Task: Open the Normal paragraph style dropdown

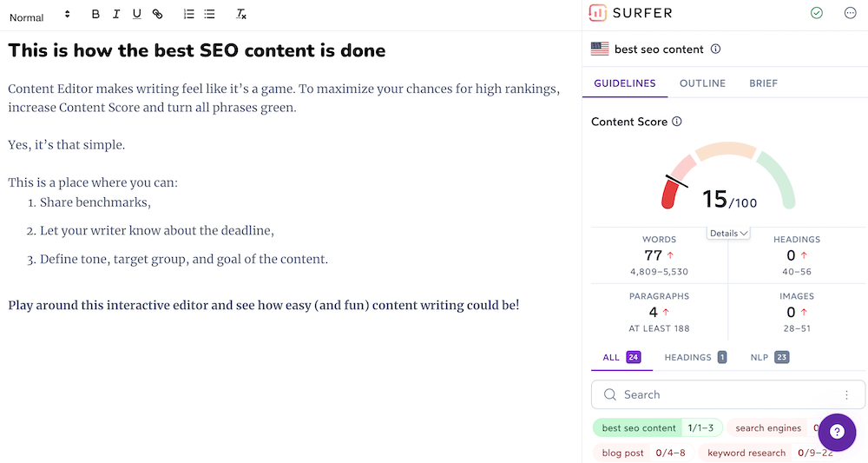Action: [39, 15]
